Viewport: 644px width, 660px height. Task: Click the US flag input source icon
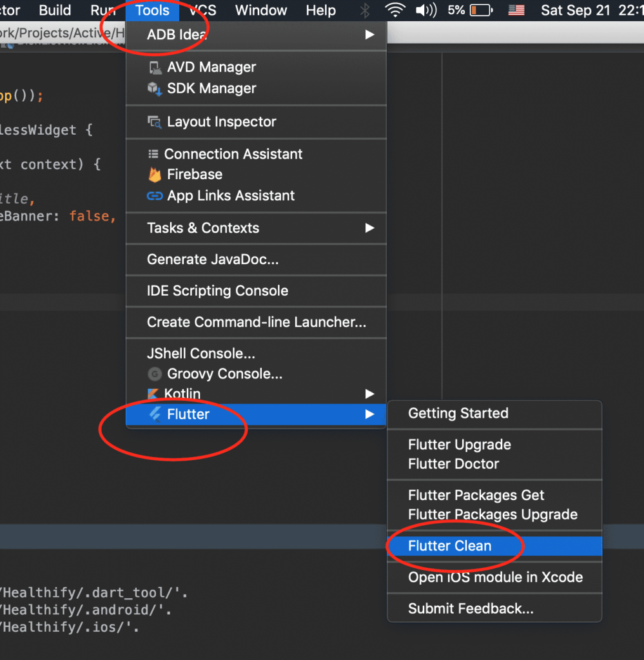(516, 10)
